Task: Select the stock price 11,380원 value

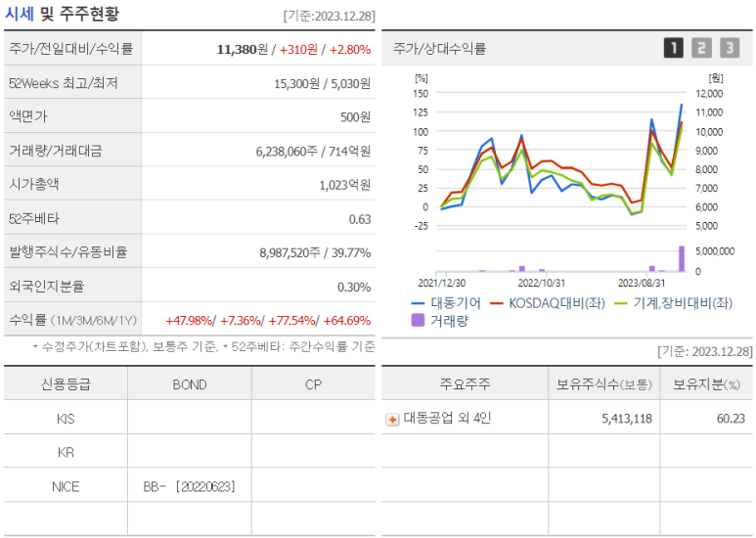Action: pos(242,49)
